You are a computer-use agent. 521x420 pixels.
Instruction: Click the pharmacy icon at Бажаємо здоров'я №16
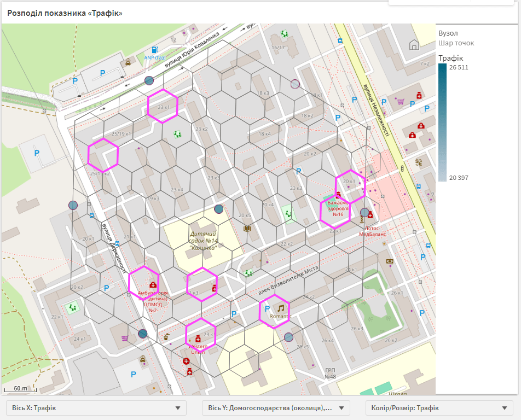tap(338, 195)
